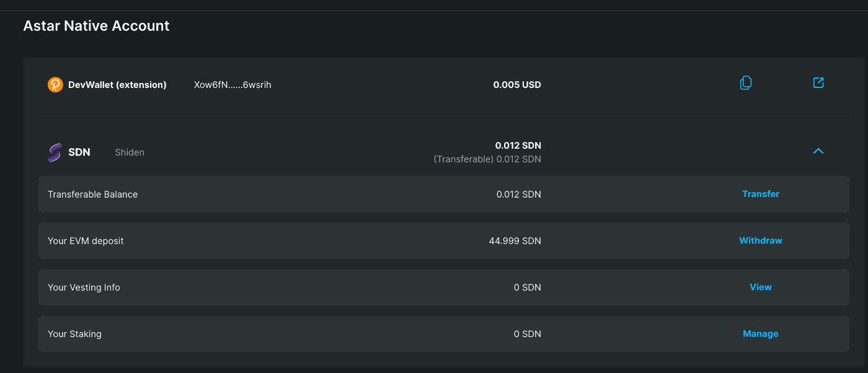This screenshot has height=373, width=868.
Task: Click the Astar Native Account heading
Action: 96,26
